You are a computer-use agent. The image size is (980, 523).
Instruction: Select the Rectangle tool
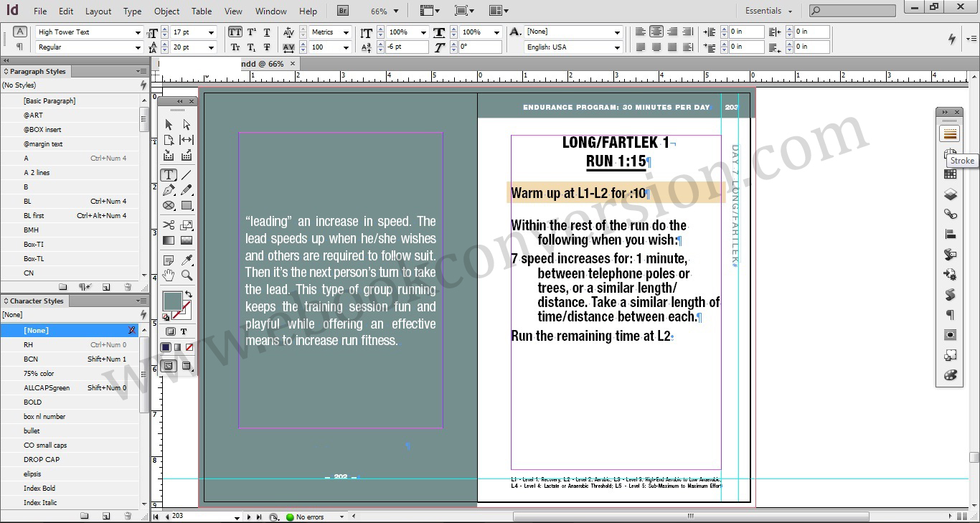(x=187, y=205)
